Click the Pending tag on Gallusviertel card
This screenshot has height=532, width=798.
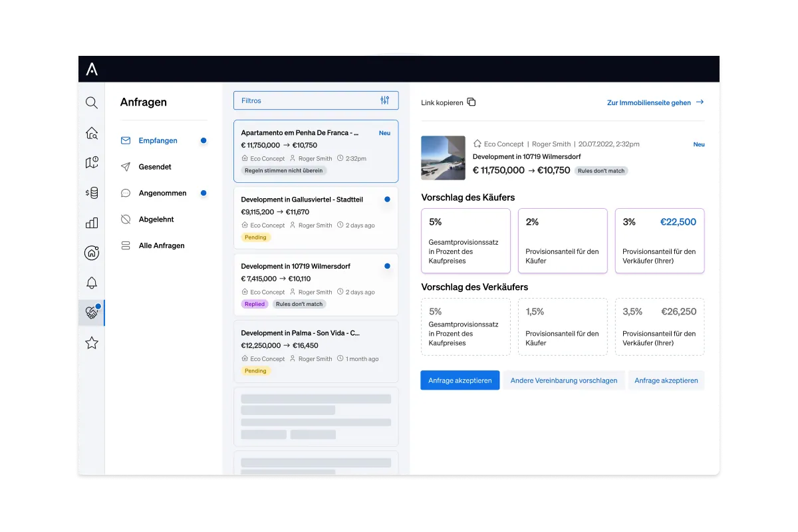click(x=255, y=237)
